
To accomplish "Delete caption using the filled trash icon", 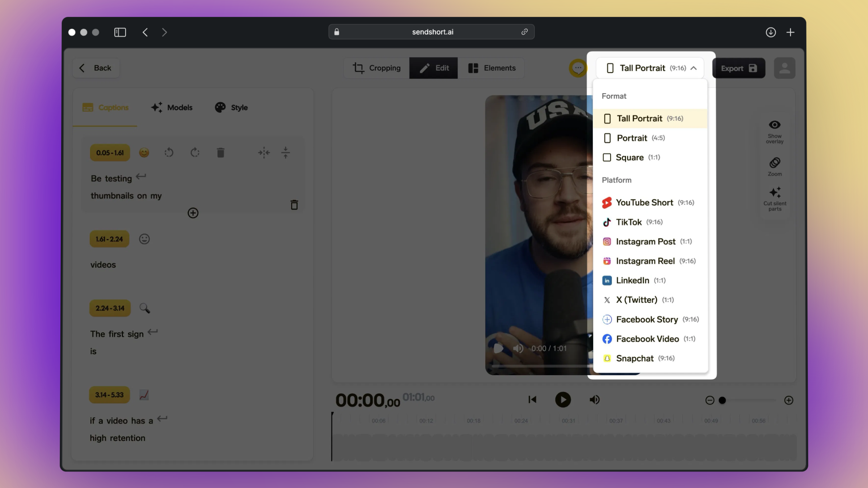I will 221,153.
